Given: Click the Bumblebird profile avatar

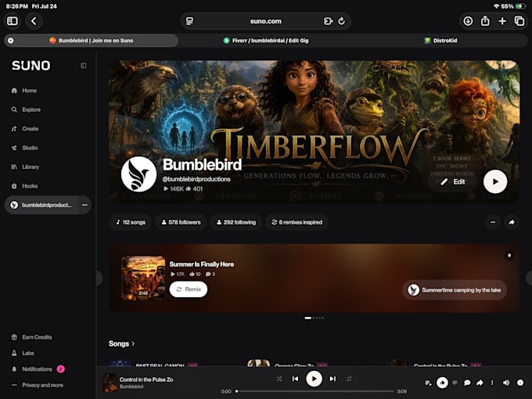Looking at the screenshot, I should (x=138, y=174).
